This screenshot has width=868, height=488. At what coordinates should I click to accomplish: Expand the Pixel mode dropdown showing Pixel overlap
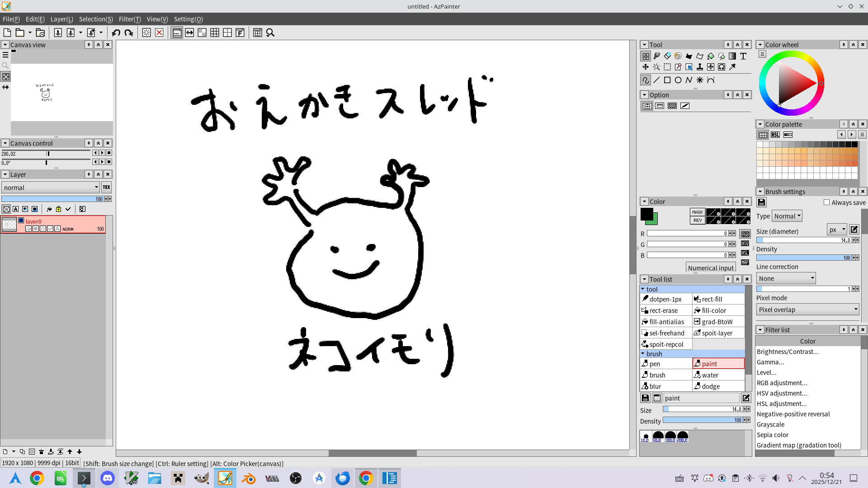[x=807, y=309]
